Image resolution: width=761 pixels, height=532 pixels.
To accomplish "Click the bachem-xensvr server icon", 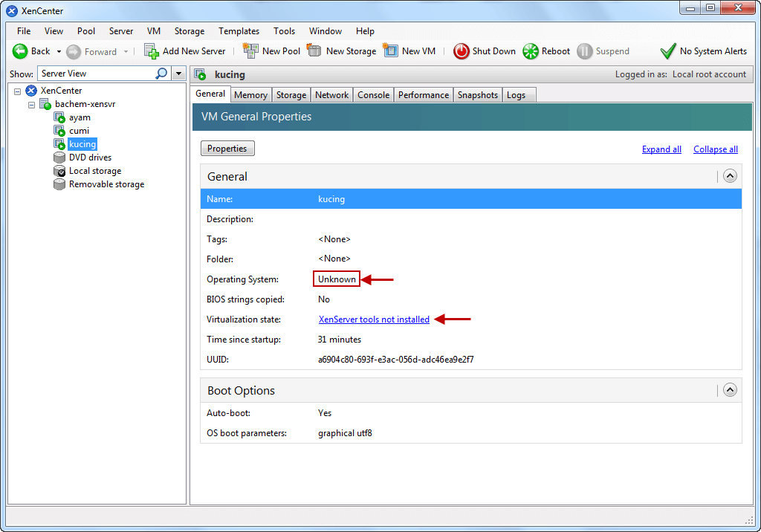I will click(45, 104).
